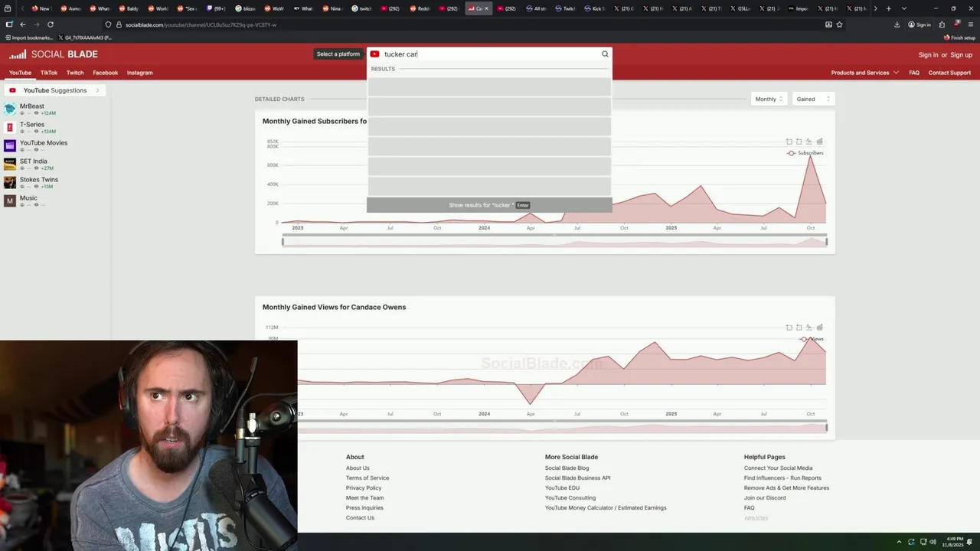Screen dimensions: 980x551
Task: Click the Stokes Twins channel avatar
Action: pos(10,183)
